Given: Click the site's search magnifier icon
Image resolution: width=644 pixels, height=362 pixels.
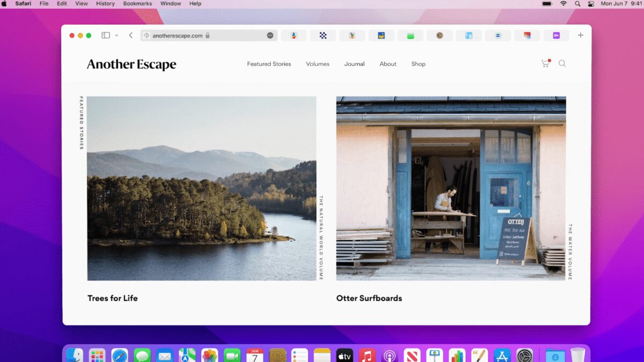Looking at the screenshot, I should click(562, 63).
